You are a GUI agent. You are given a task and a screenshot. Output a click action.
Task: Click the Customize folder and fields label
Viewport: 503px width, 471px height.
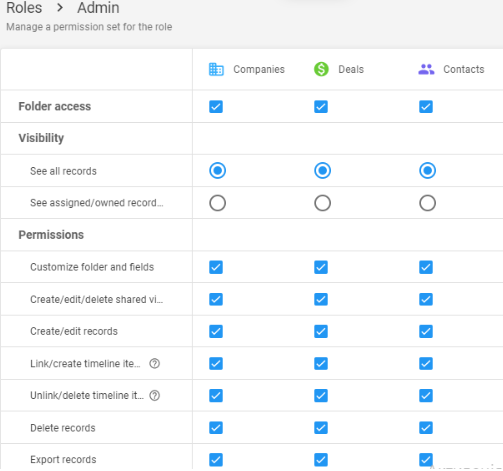coord(92,267)
